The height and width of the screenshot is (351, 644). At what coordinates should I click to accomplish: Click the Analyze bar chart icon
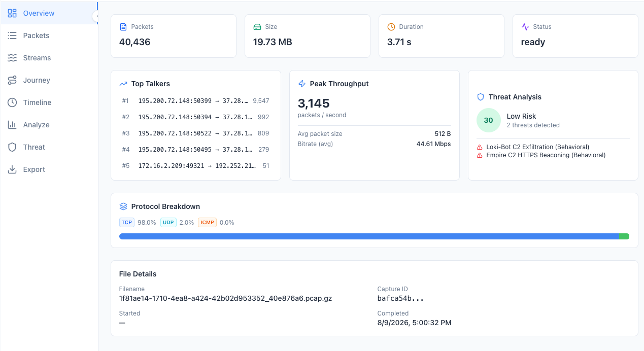pyautogui.click(x=12, y=125)
